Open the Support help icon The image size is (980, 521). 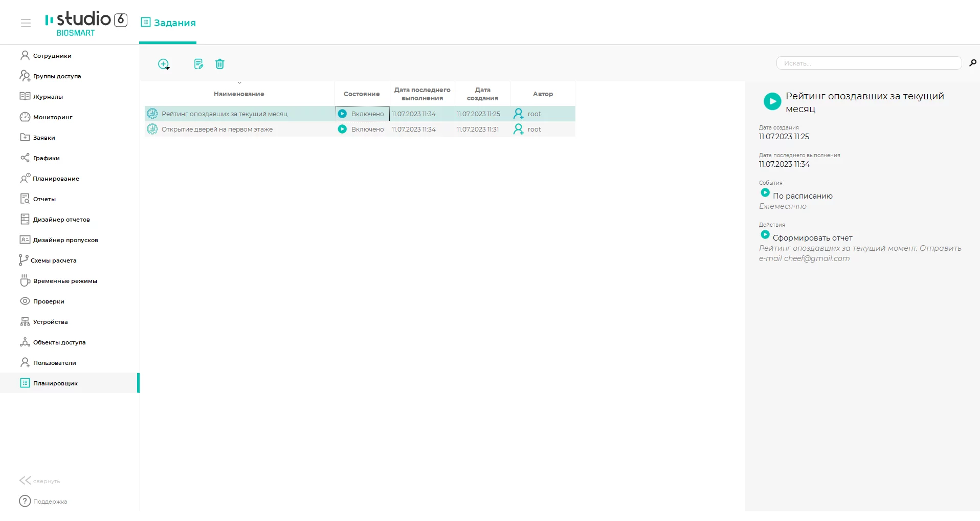coord(25,501)
